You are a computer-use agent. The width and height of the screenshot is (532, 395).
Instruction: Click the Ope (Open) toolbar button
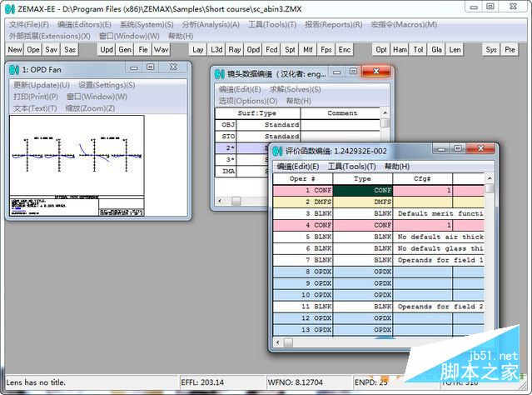(33, 50)
